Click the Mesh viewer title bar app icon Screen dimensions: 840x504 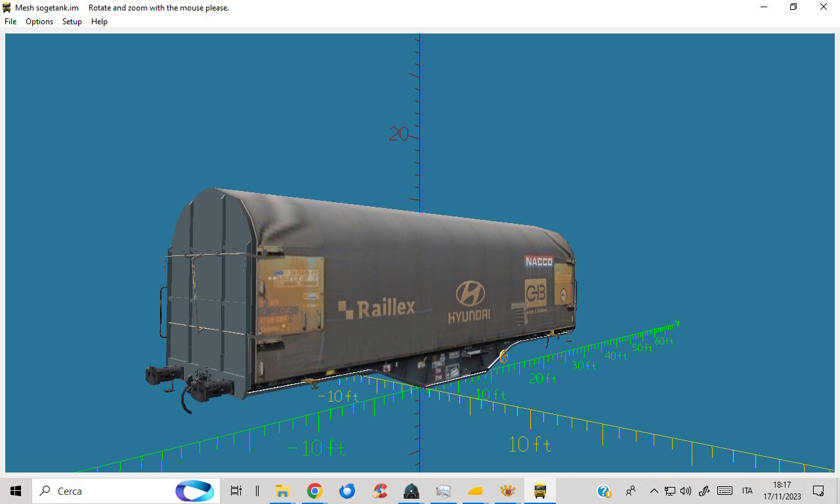click(7, 7)
